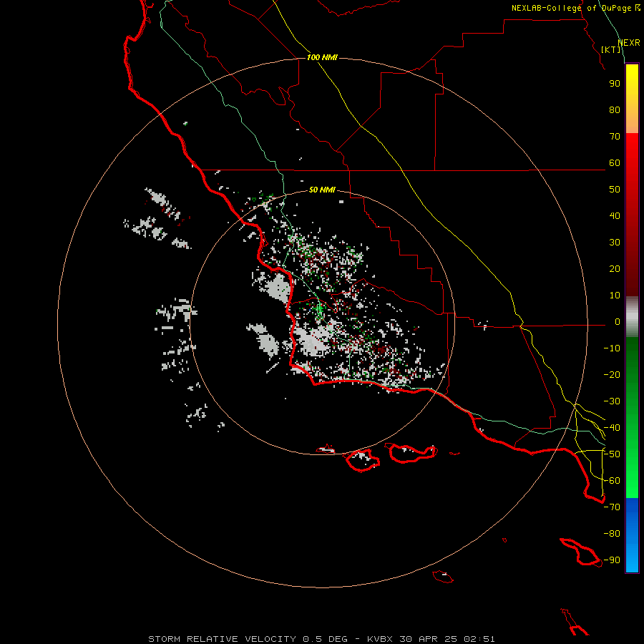Image resolution: width=644 pixels, height=644 pixels.
Task: Click the blue bottom segment of the color bar
Action: (x=632, y=535)
